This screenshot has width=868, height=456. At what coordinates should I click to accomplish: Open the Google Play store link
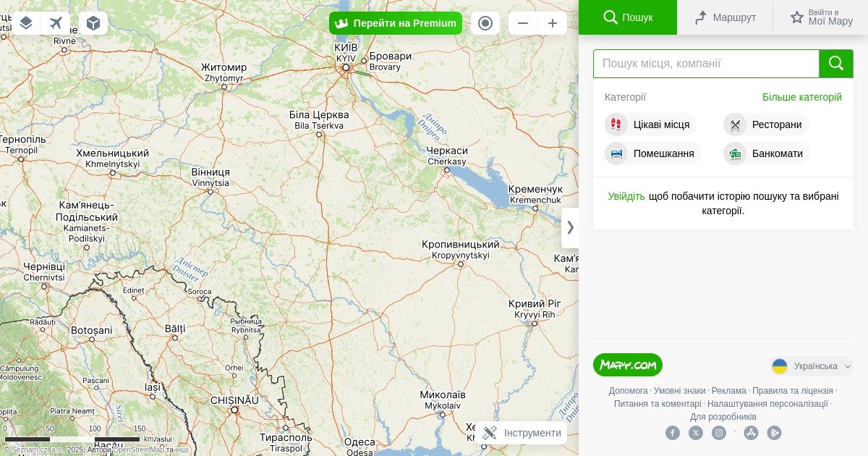coord(774,433)
